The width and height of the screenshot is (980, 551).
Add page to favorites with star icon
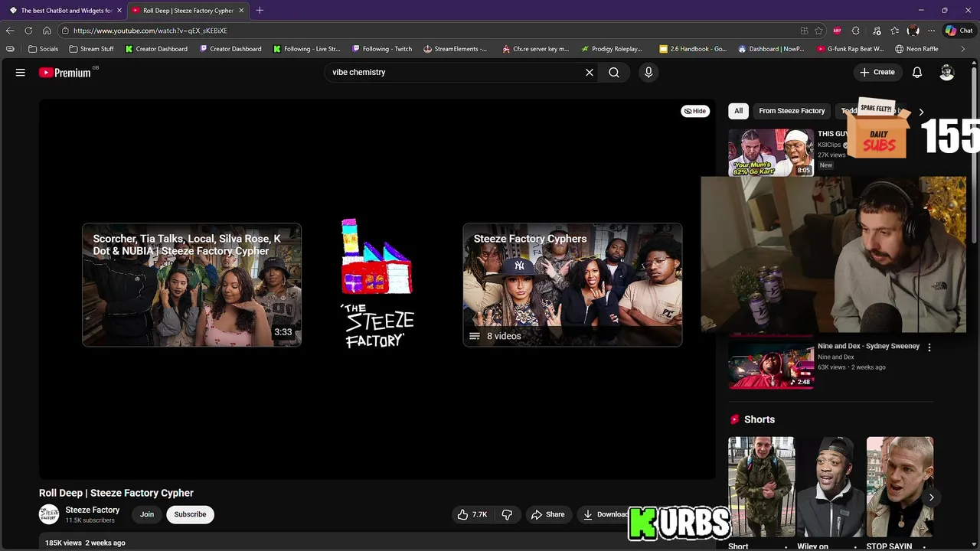click(x=818, y=31)
